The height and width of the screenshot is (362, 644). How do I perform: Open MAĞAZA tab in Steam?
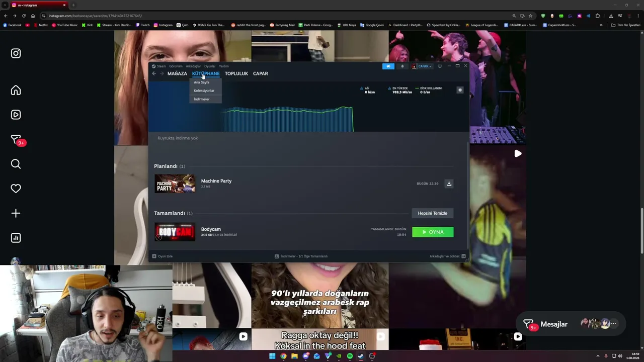(x=177, y=73)
